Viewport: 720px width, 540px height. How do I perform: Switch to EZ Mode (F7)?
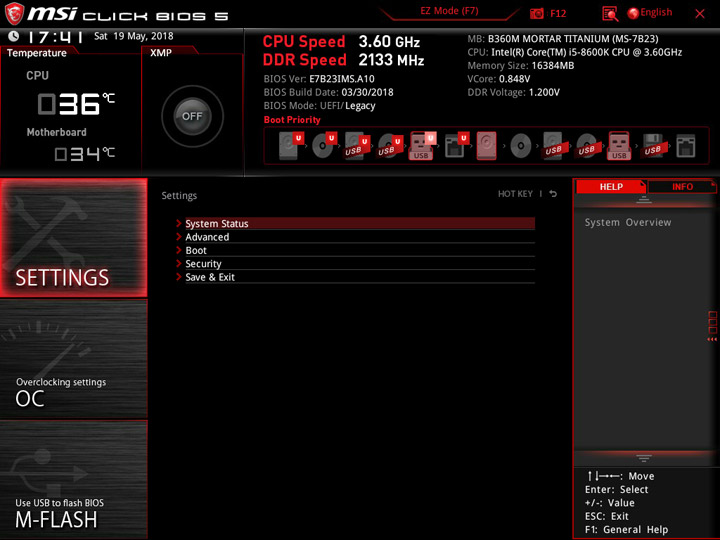449,11
